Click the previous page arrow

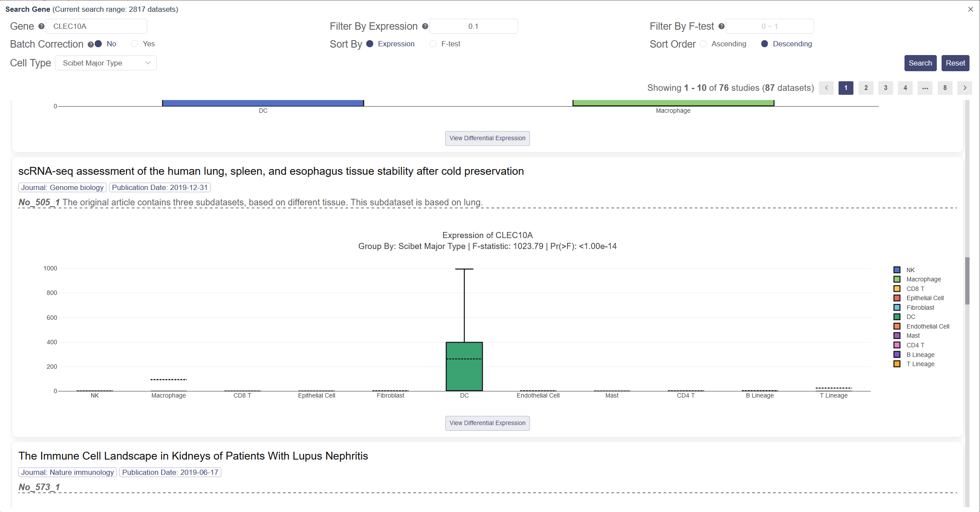(x=826, y=88)
